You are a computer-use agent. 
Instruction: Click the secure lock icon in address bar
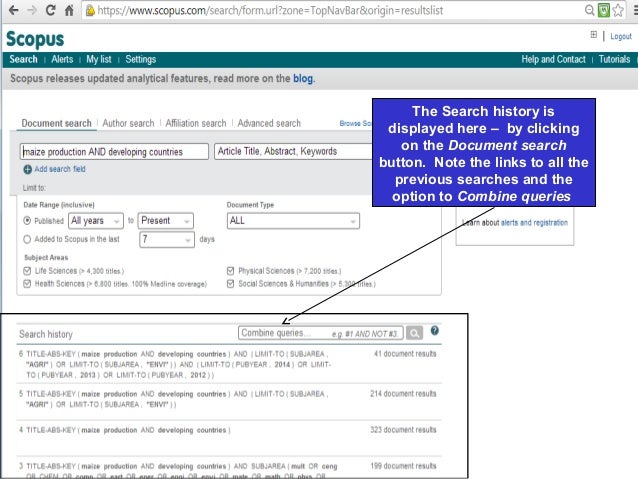click(90, 11)
